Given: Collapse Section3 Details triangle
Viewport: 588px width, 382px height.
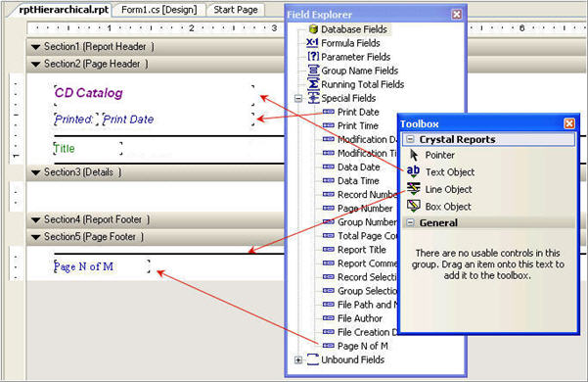Looking at the screenshot, I should (x=36, y=172).
